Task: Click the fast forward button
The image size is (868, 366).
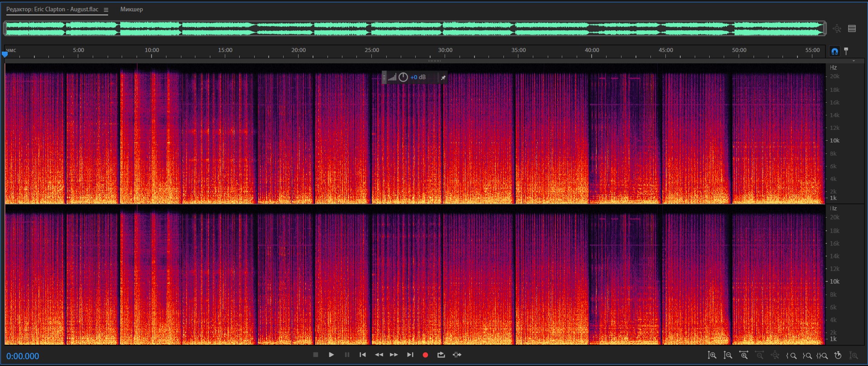Action: 394,355
